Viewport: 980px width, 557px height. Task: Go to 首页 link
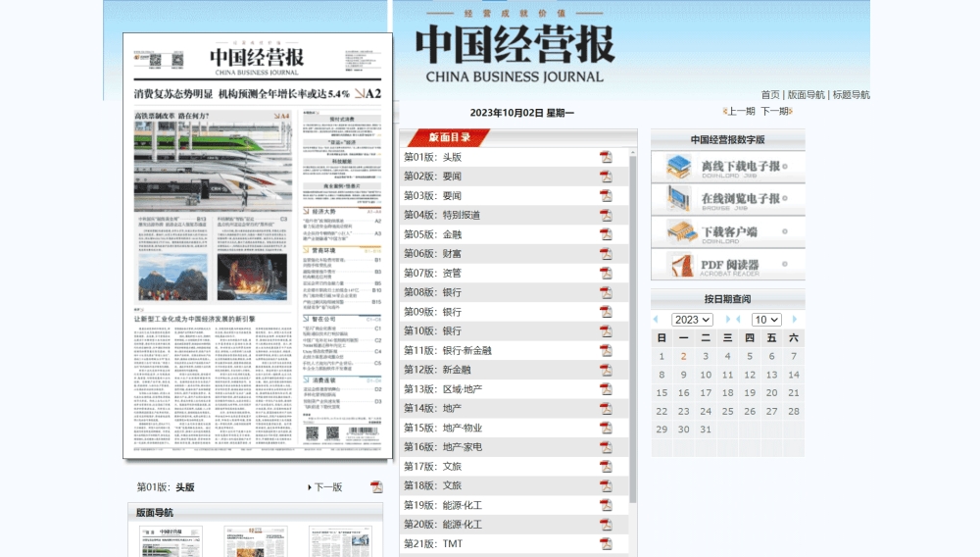pos(770,95)
